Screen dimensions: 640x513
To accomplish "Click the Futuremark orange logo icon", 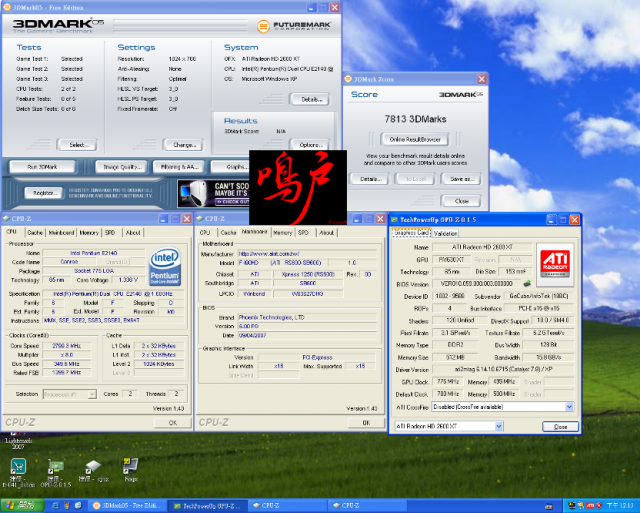I will 263,26.
